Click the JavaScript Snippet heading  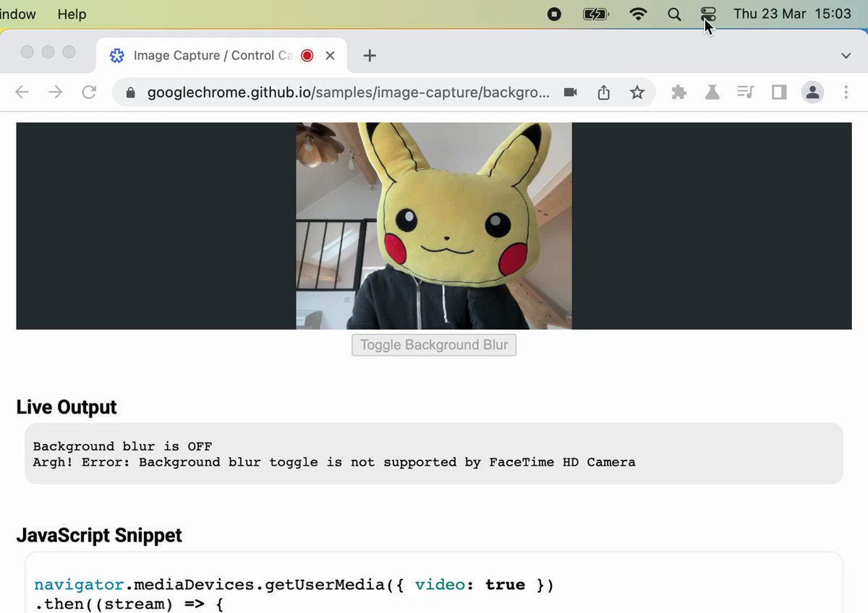click(x=99, y=535)
